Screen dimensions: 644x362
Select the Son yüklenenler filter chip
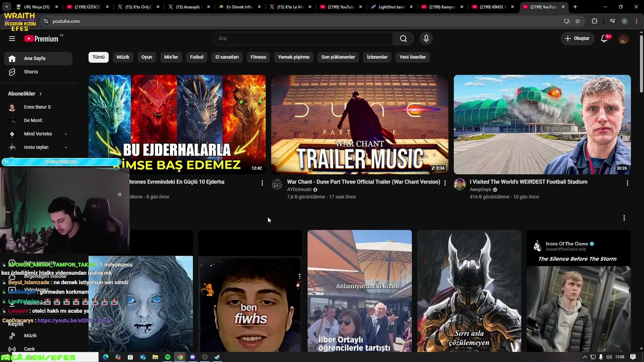(338, 57)
